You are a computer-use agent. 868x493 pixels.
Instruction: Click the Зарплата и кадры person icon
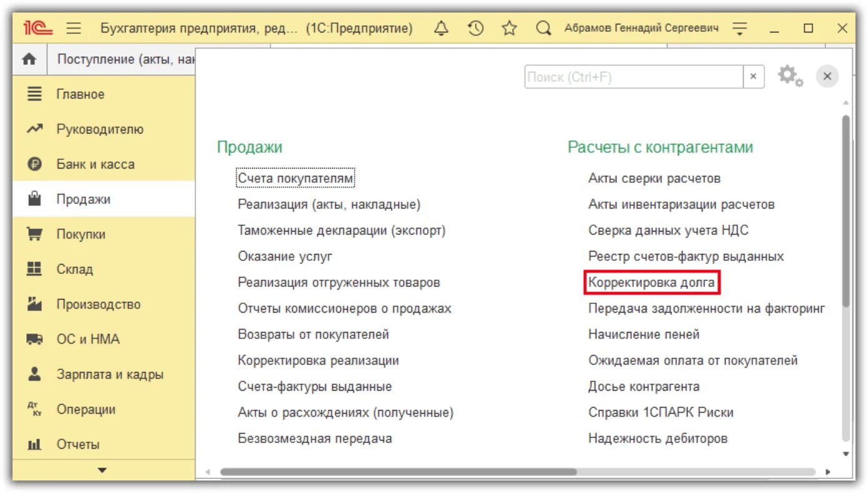[x=34, y=374]
